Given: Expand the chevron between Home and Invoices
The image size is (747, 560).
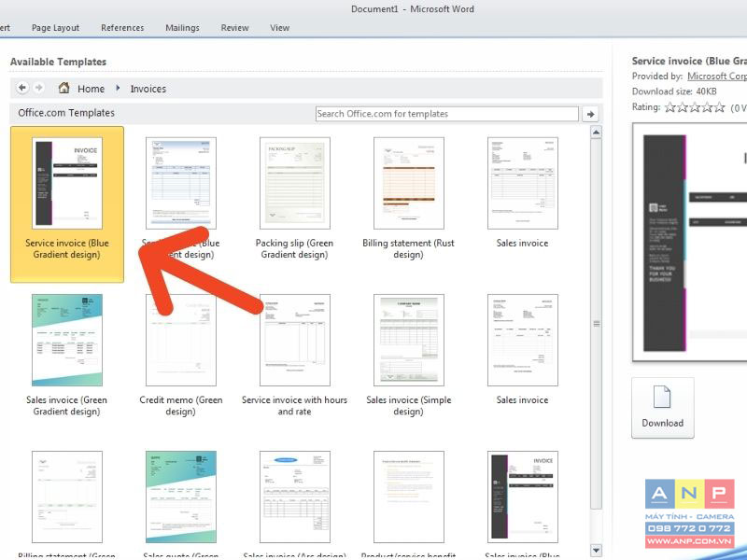Looking at the screenshot, I should [118, 88].
